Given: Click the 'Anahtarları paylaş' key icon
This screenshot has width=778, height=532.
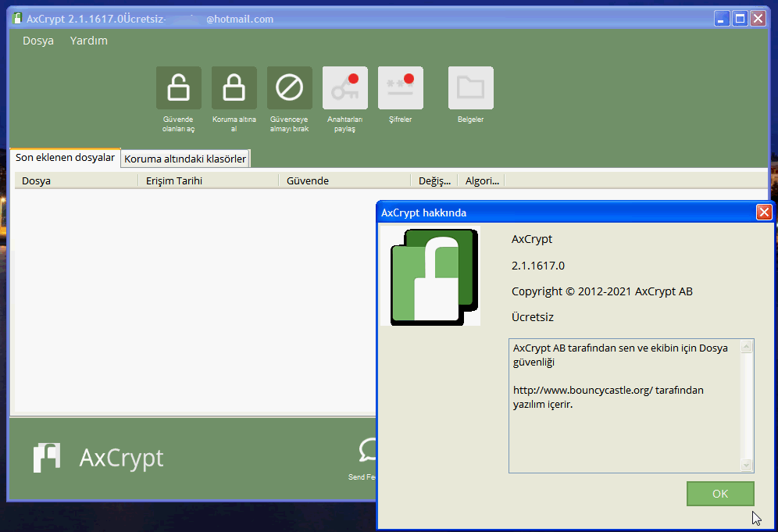Looking at the screenshot, I should tap(345, 87).
